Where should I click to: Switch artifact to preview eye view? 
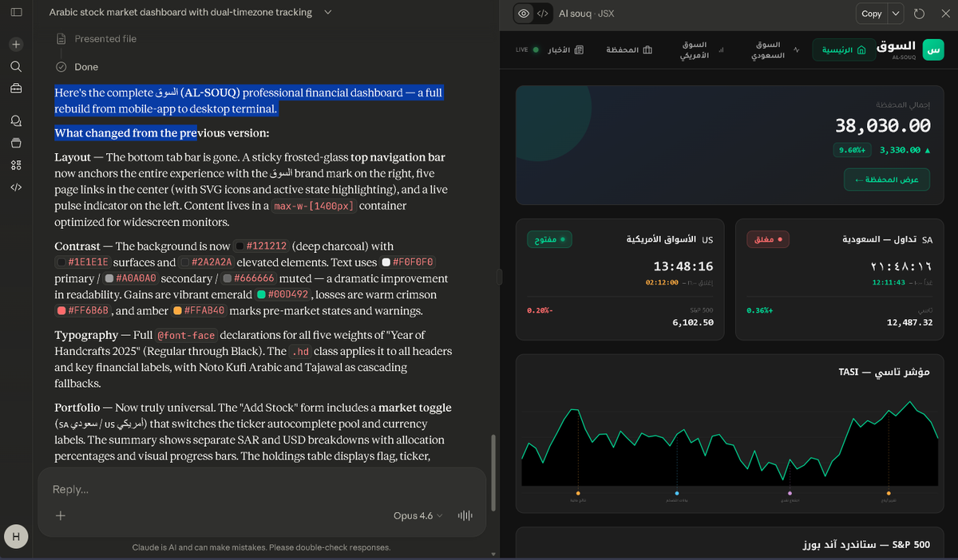pos(524,14)
